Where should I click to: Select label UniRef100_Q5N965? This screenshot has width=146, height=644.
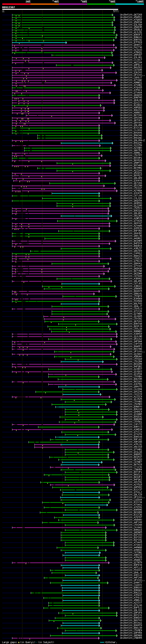(x=131, y=289)
